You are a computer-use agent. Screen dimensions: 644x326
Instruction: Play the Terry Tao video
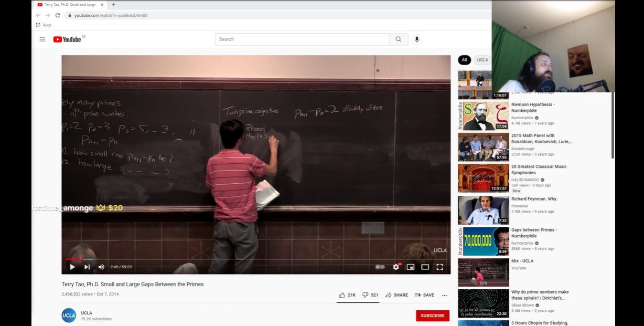point(72,267)
